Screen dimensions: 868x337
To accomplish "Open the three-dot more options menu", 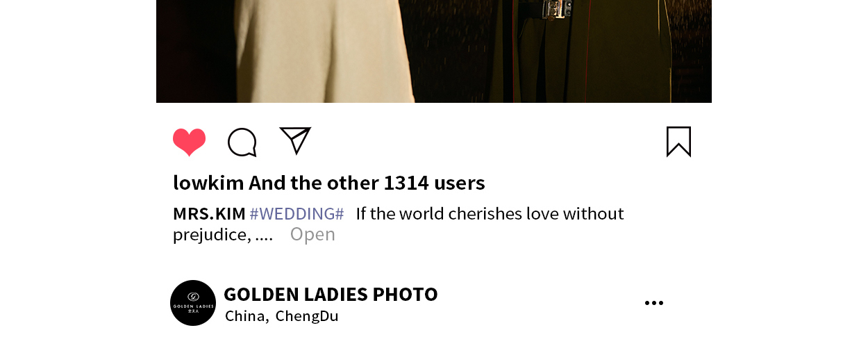I will click(653, 303).
